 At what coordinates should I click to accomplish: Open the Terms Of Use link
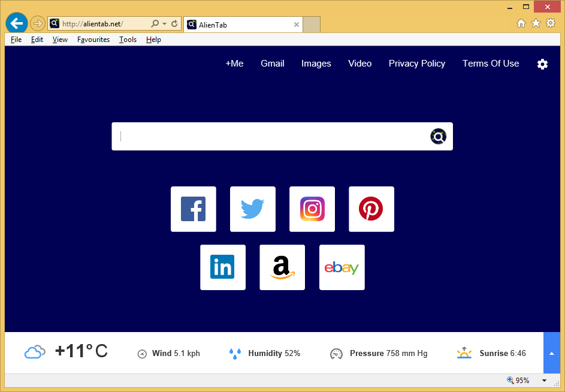pyautogui.click(x=491, y=64)
